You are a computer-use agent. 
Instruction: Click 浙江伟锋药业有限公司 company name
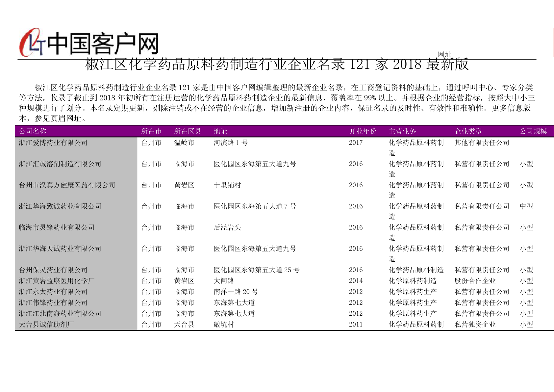(x=53, y=302)
